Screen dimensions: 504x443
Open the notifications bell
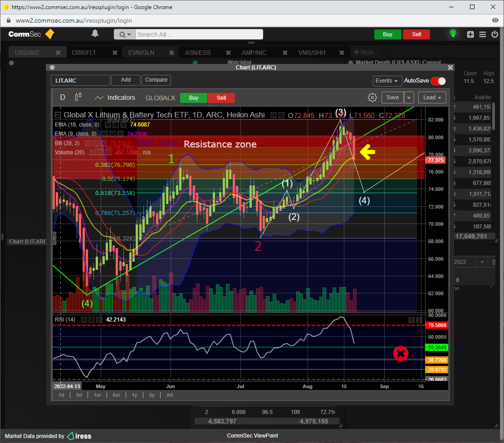tap(95, 34)
